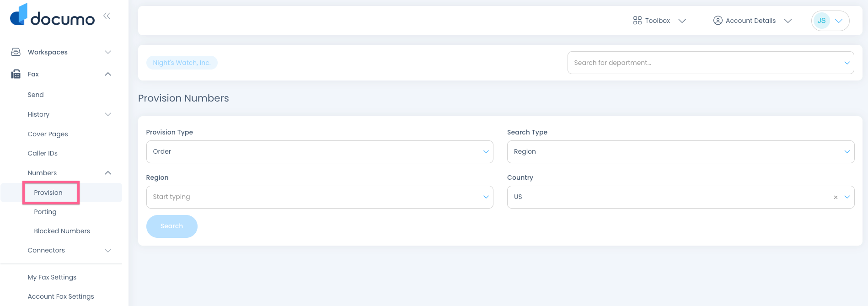
Task: Collapse sidebar with double-chevron icon
Action: click(x=107, y=16)
